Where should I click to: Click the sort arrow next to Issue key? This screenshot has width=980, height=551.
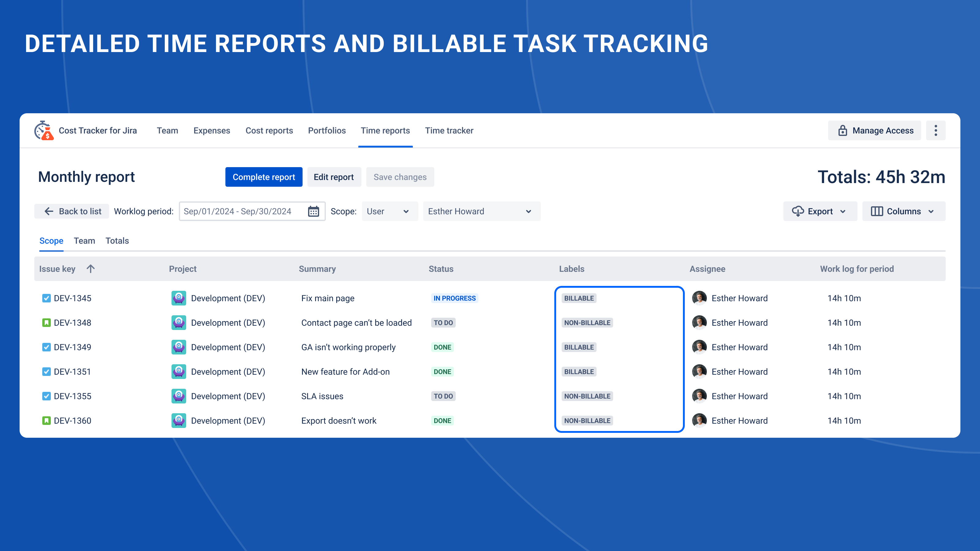tap(91, 269)
